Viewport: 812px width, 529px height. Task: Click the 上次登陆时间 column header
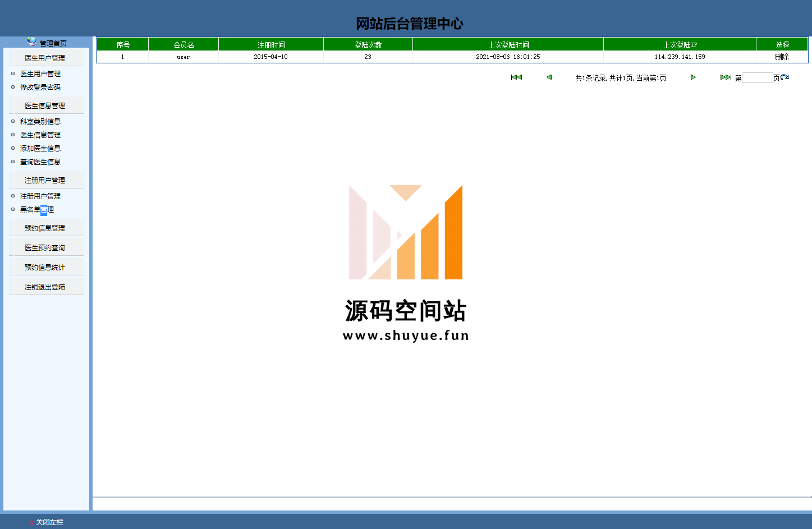508,44
